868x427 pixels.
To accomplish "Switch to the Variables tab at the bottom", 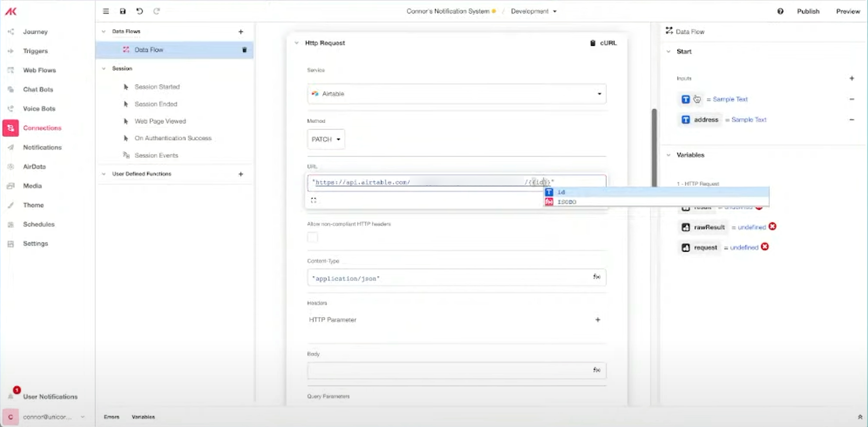I will (x=143, y=417).
